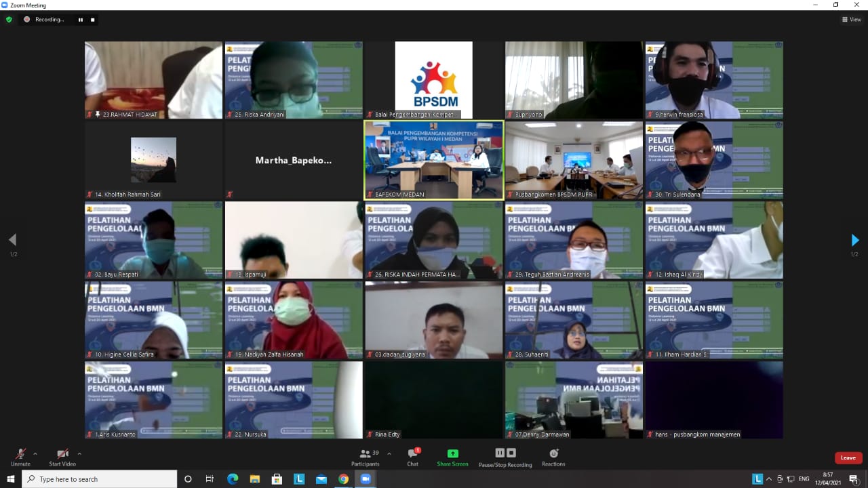Screen dimensions: 868x488
Task: Pause the recording in the bottom toolbar
Action: click(x=500, y=453)
